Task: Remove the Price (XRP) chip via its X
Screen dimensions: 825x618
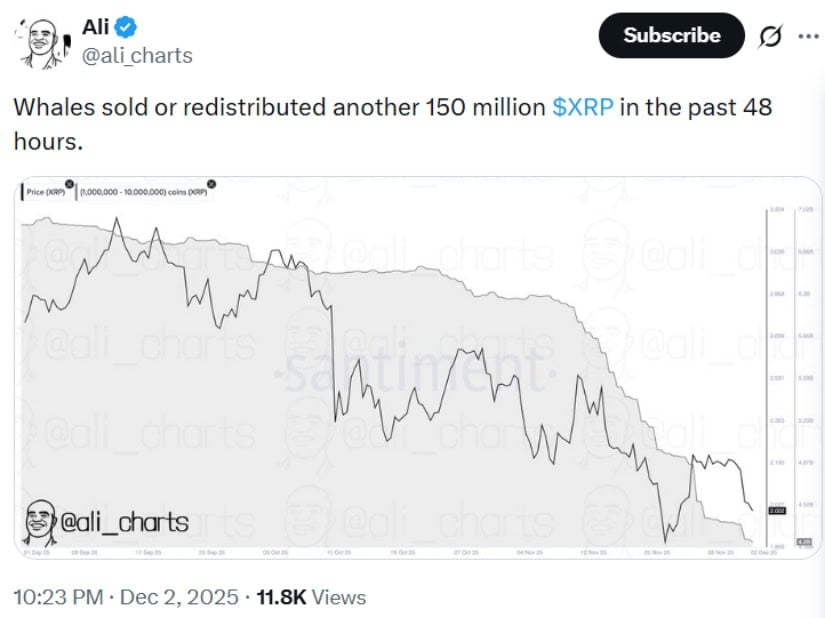Action: point(69,186)
